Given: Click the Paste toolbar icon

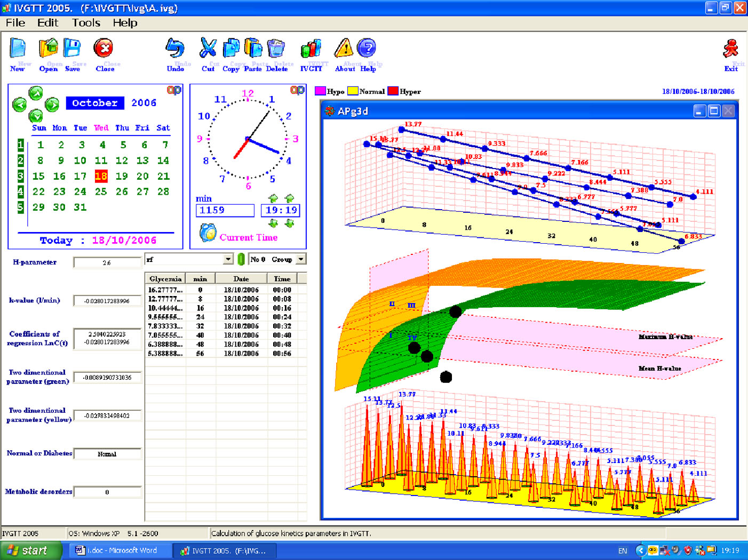Looking at the screenshot, I should 253,50.
